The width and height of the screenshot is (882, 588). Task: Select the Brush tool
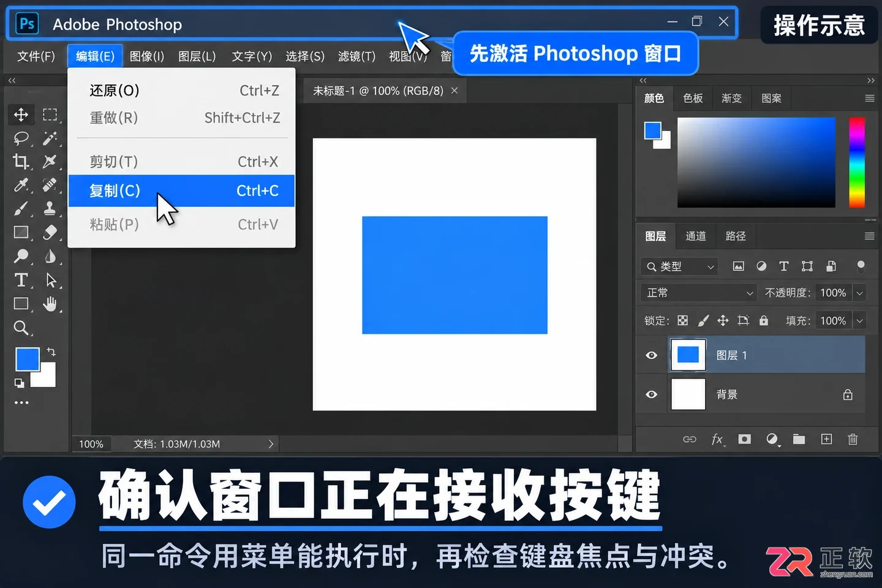pos(21,208)
